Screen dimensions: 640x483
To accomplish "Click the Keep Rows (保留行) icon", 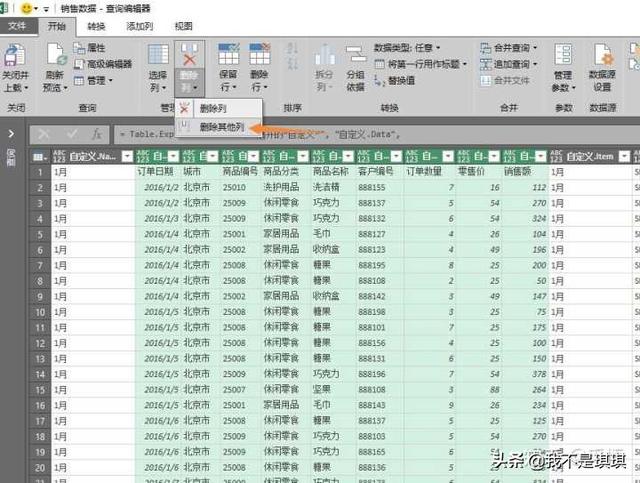I will click(x=229, y=54).
